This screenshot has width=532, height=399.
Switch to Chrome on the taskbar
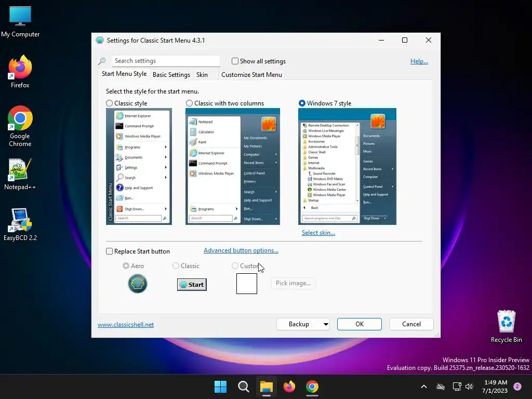point(312,387)
